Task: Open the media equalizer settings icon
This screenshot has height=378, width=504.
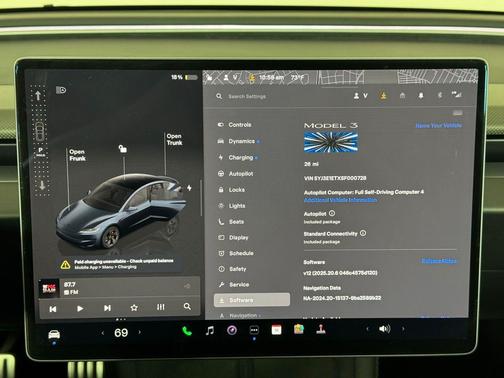Action: point(161,307)
